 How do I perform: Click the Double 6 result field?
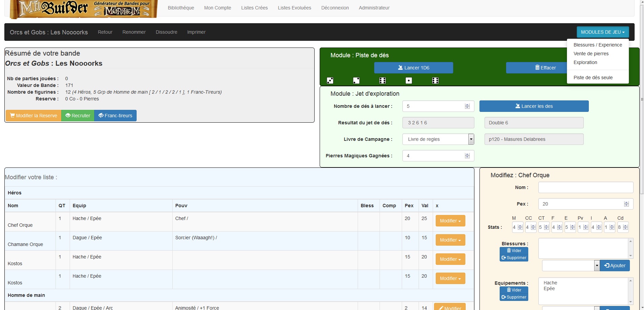pyautogui.click(x=534, y=123)
